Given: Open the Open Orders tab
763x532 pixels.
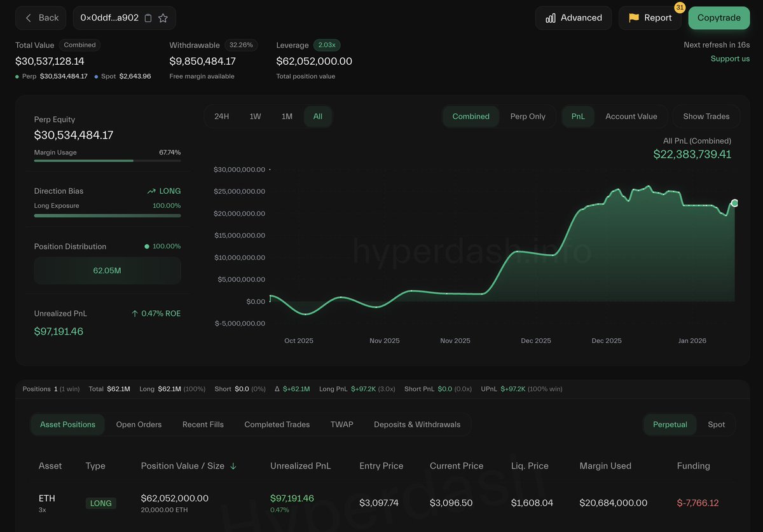Looking at the screenshot, I should 139,425.
